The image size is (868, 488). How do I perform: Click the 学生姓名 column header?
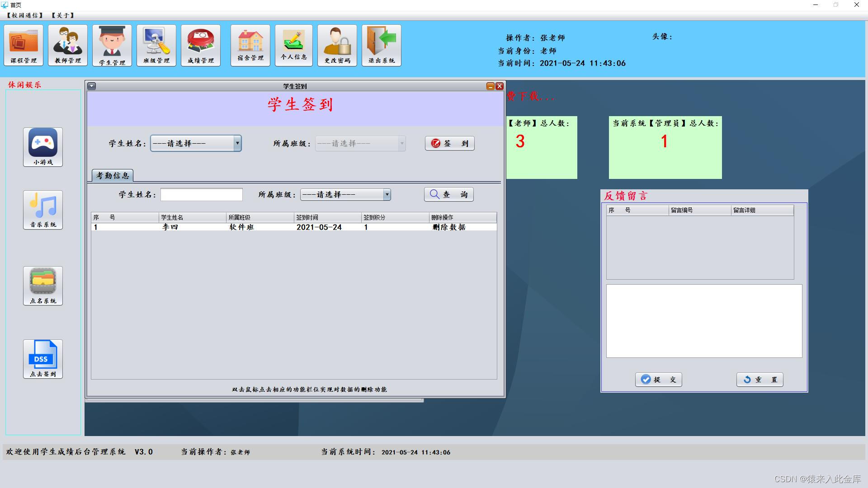click(x=193, y=217)
